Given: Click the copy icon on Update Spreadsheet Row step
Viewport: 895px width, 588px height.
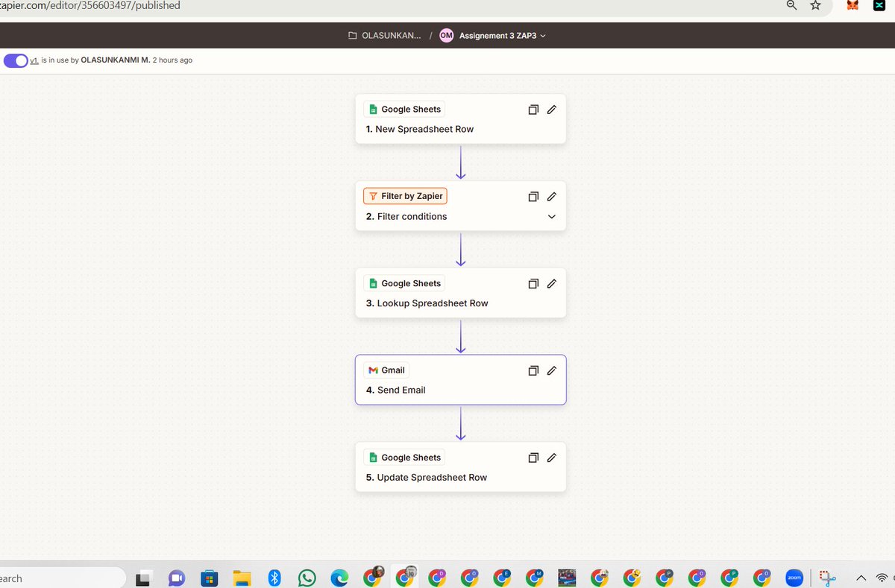Looking at the screenshot, I should (x=533, y=458).
